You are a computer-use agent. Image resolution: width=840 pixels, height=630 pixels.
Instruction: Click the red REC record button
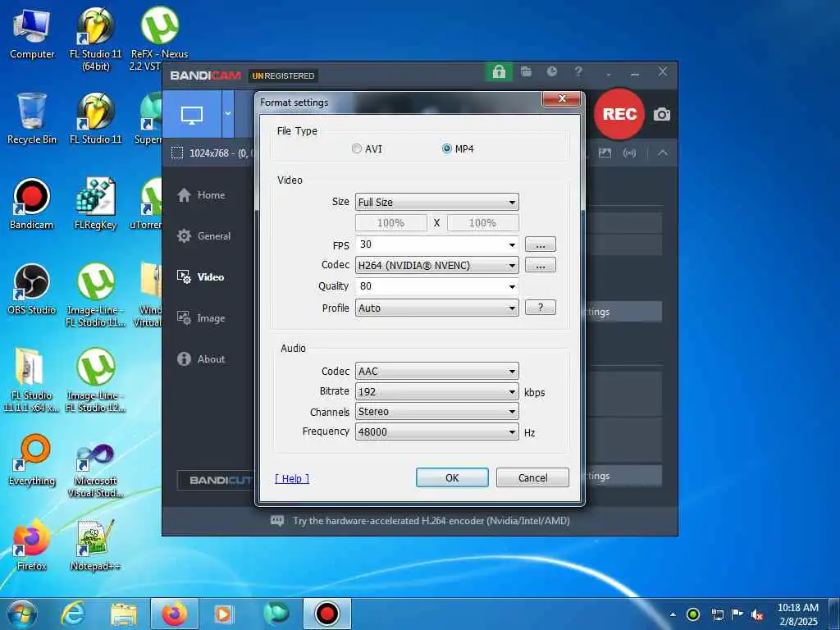point(619,114)
